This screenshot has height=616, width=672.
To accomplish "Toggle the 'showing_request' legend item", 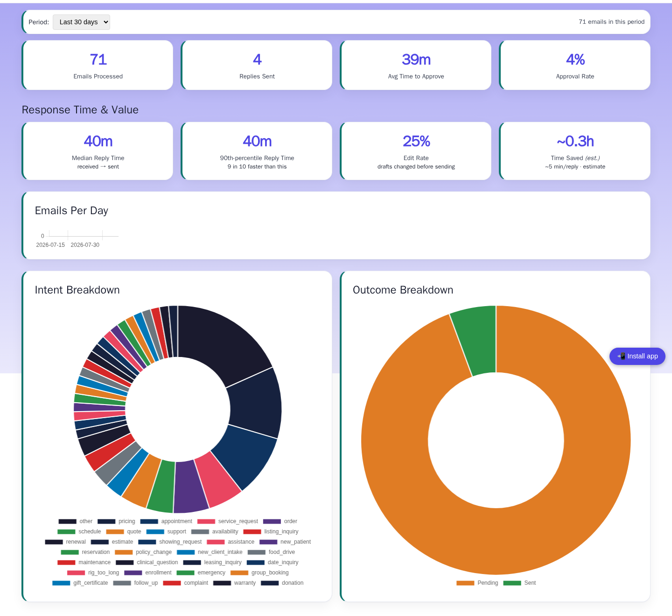I will click(x=170, y=542).
